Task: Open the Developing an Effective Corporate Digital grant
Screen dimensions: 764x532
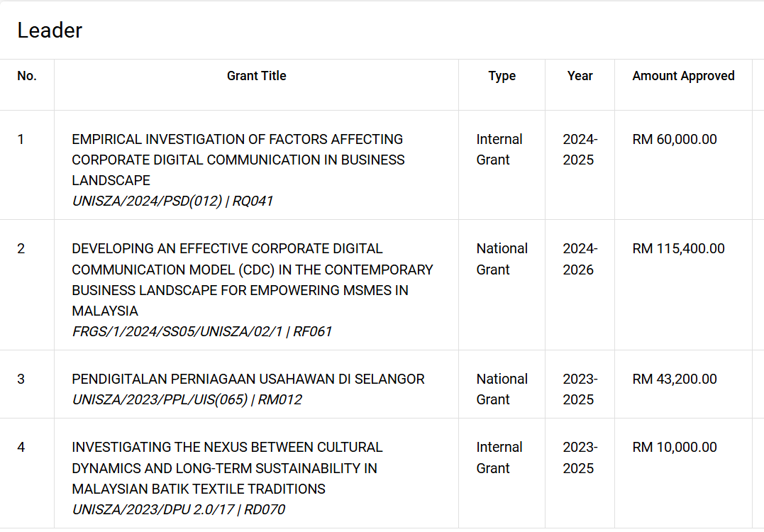Action: (253, 279)
